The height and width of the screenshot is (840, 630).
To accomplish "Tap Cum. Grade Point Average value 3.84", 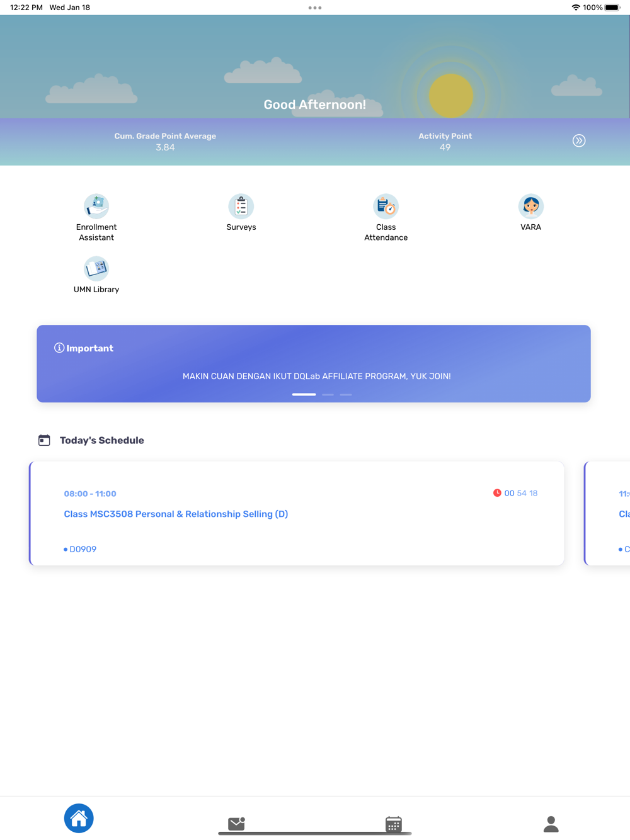I will pyautogui.click(x=165, y=147).
